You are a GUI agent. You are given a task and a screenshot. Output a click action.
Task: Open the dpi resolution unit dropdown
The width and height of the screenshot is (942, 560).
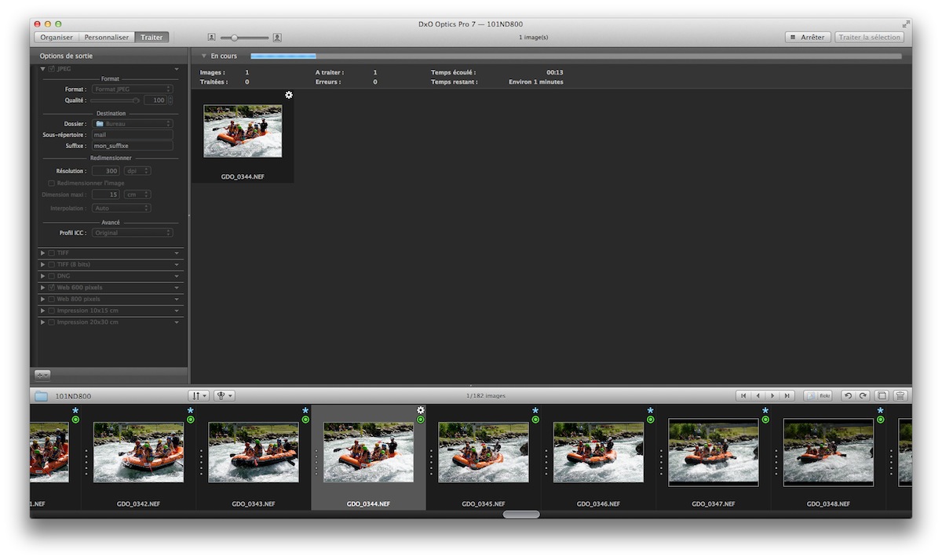click(x=137, y=171)
